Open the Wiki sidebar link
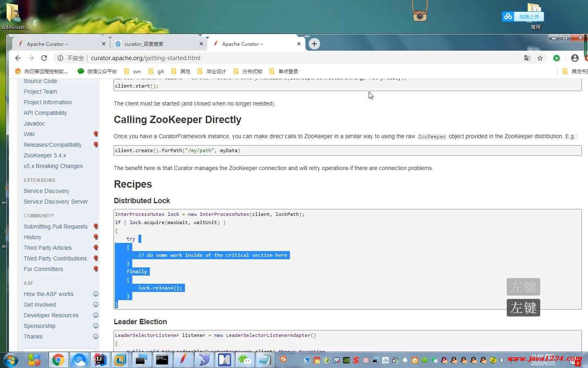This screenshot has width=588, height=368. [29, 134]
